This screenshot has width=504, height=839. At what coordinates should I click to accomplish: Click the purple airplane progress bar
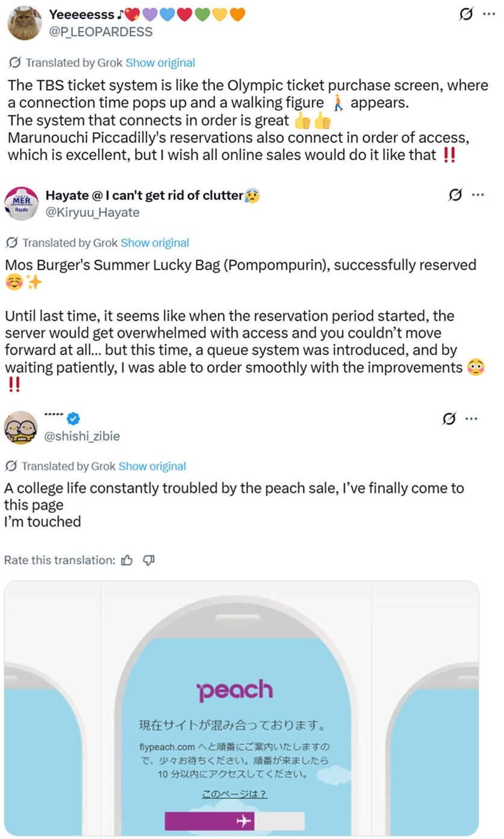pyautogui.click(x=234, y=821)
